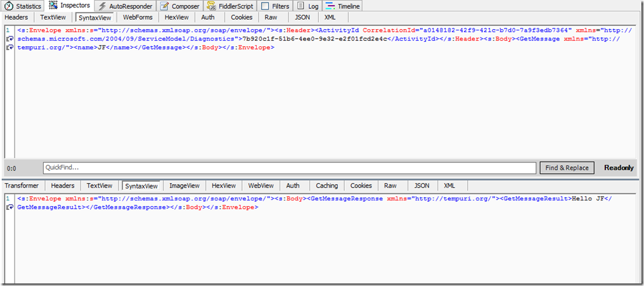Open the request Raw tab

(x=271, y=17)
